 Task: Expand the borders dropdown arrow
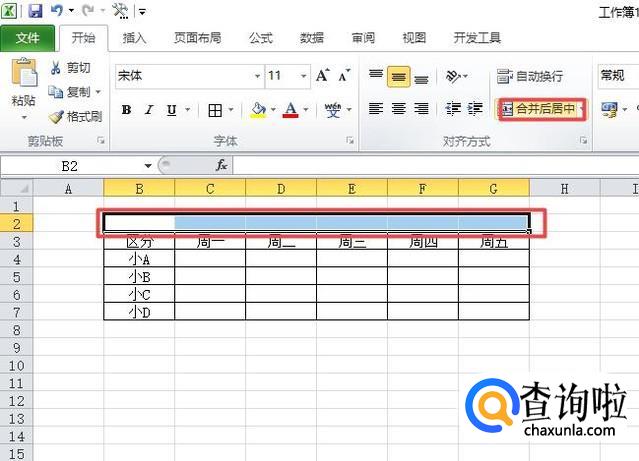point(231,110)
